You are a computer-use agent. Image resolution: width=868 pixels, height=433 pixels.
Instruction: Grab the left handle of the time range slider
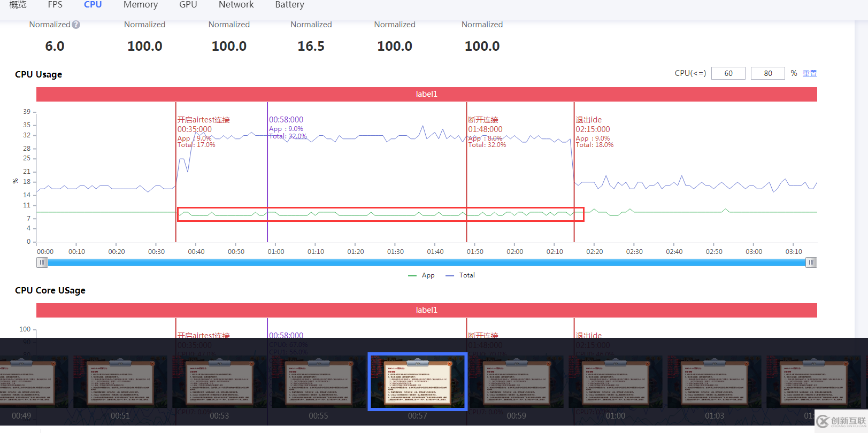pos(42,262)
